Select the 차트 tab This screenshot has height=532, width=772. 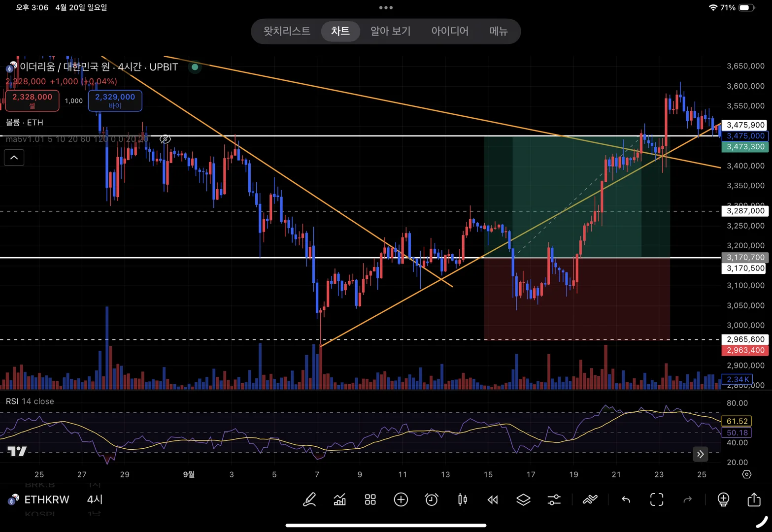340,31
